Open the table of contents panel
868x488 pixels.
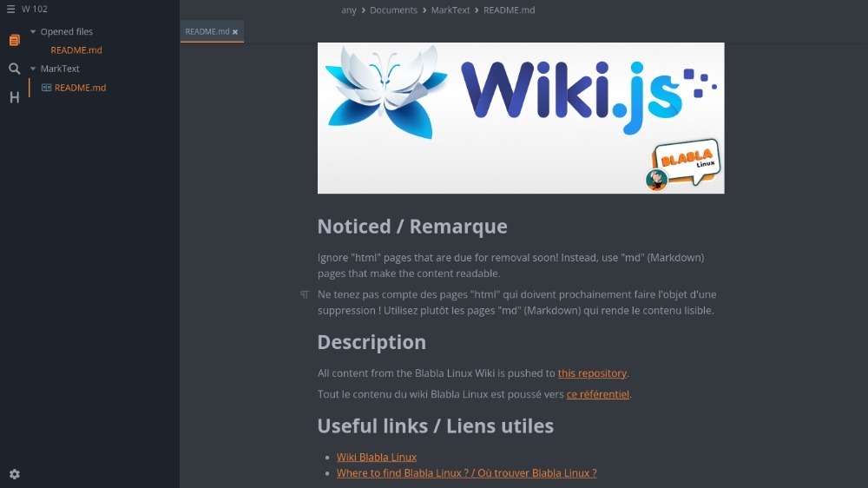(x=14, y=97)
